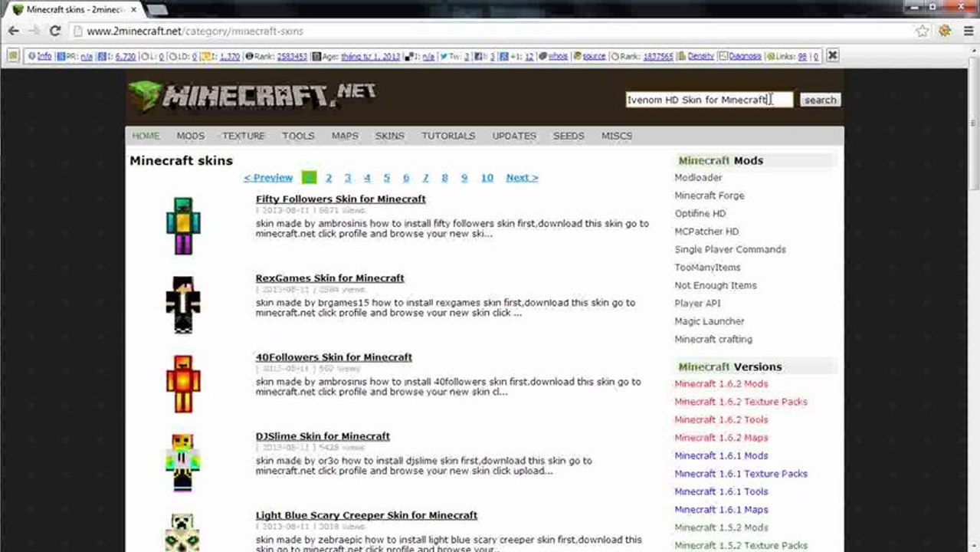Open Magic Launcher sidebar link
The image size is (980, 552).
coord(710,321)
